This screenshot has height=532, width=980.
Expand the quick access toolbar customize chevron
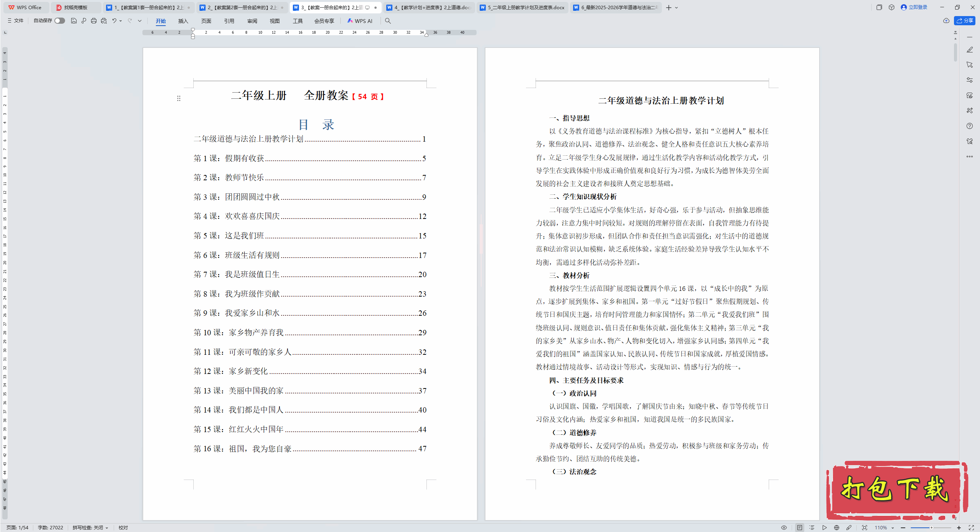coord(140,21)
